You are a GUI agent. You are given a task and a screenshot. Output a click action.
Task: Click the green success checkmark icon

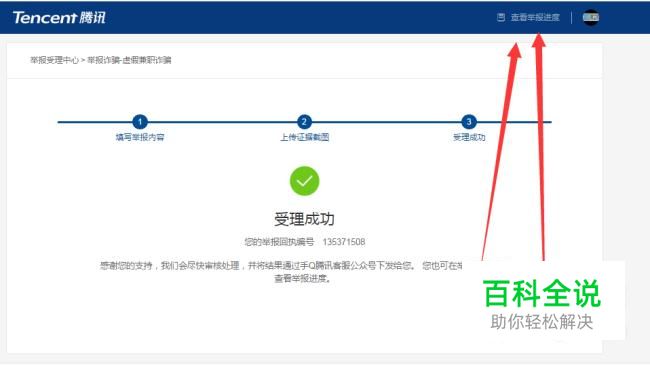[x=304, y=181]
